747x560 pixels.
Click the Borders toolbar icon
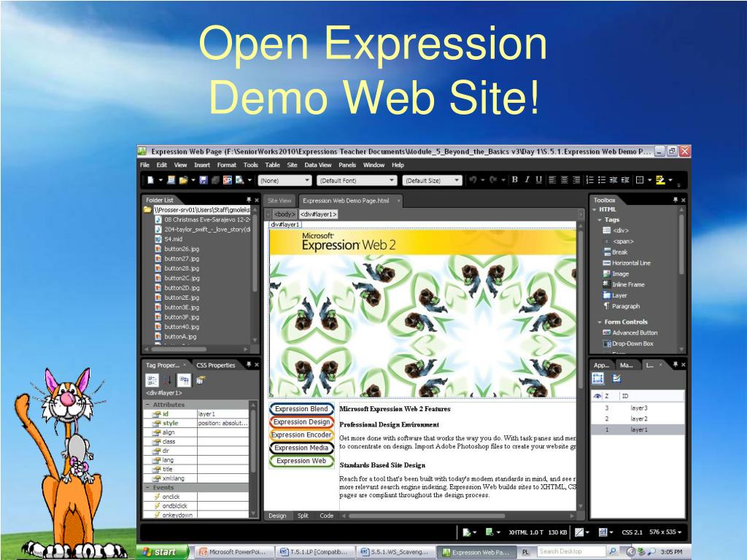click(640, 180)
